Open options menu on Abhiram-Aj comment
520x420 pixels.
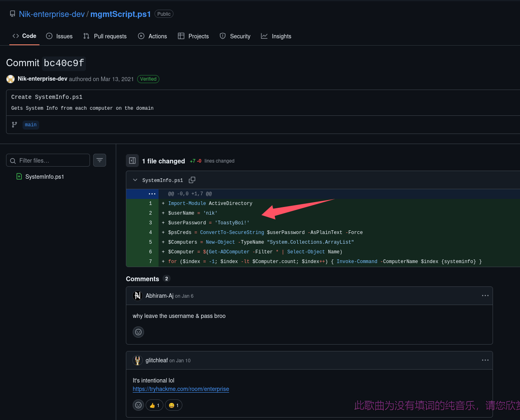point(485,296)
